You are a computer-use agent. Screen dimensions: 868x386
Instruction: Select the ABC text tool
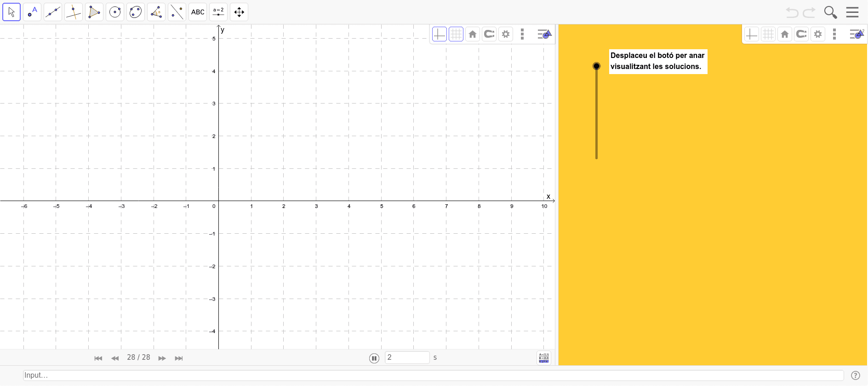(x=198, y=12)
